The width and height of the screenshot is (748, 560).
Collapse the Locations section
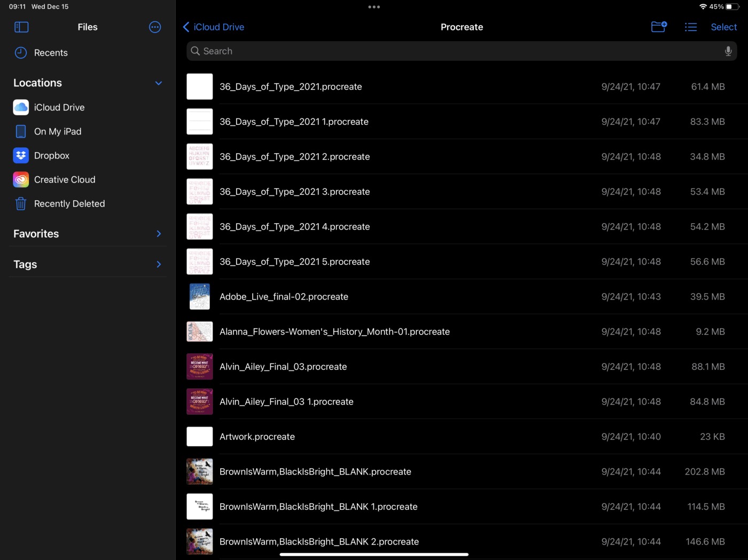click(158, 83)
